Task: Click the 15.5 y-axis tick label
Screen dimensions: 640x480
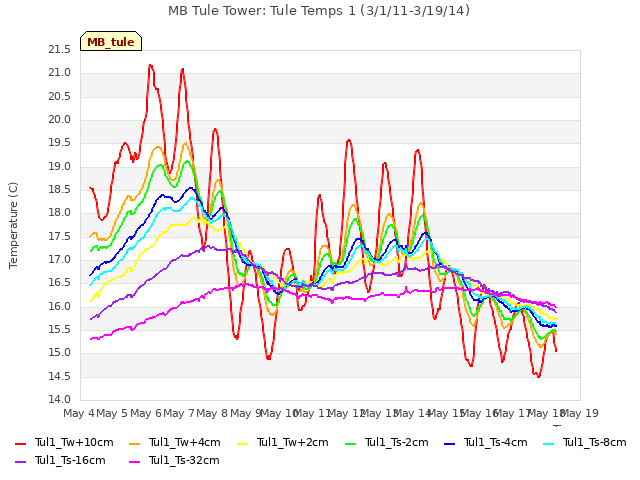Action: [60, 329]
